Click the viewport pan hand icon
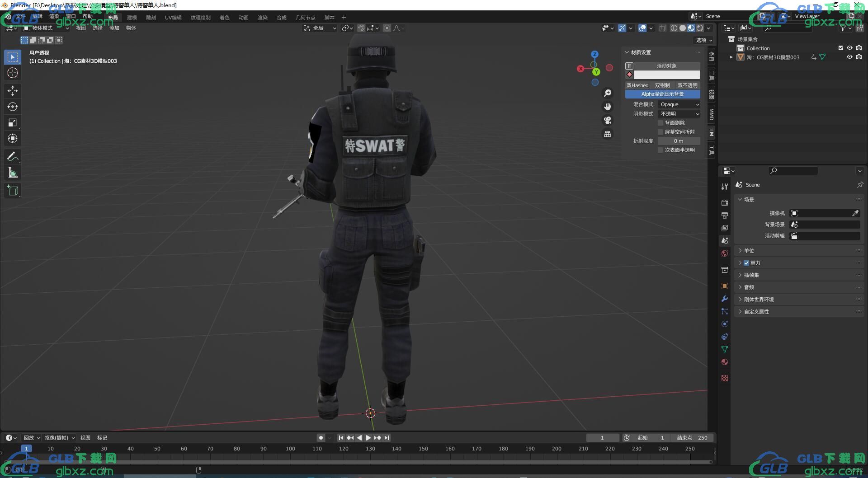Image resolution: width=868 pixels, height=478 pixels. [608, 107]
